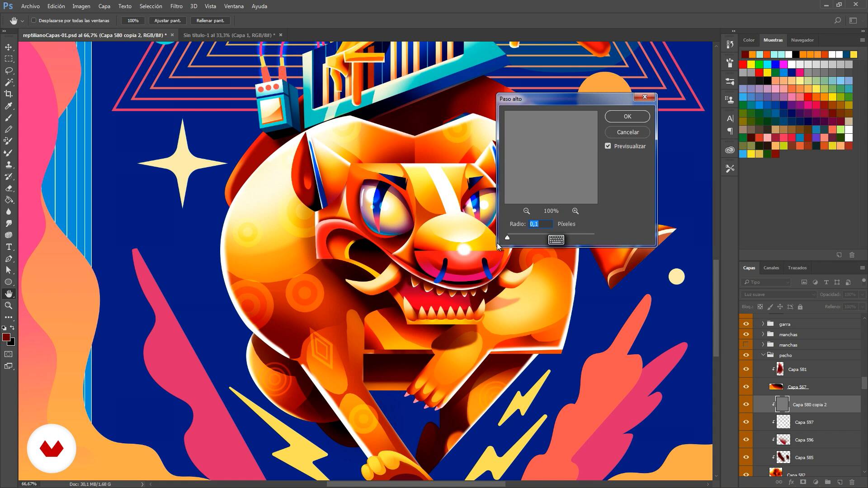Open the Opacidad dropdown arrow
The height and width of the screenshot is (488, 868).
point(863,294)
